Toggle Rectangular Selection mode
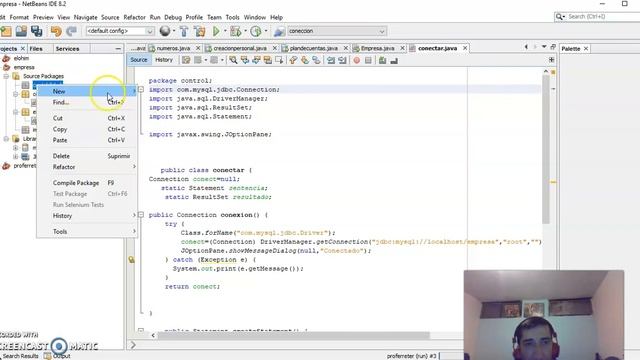 279,60
